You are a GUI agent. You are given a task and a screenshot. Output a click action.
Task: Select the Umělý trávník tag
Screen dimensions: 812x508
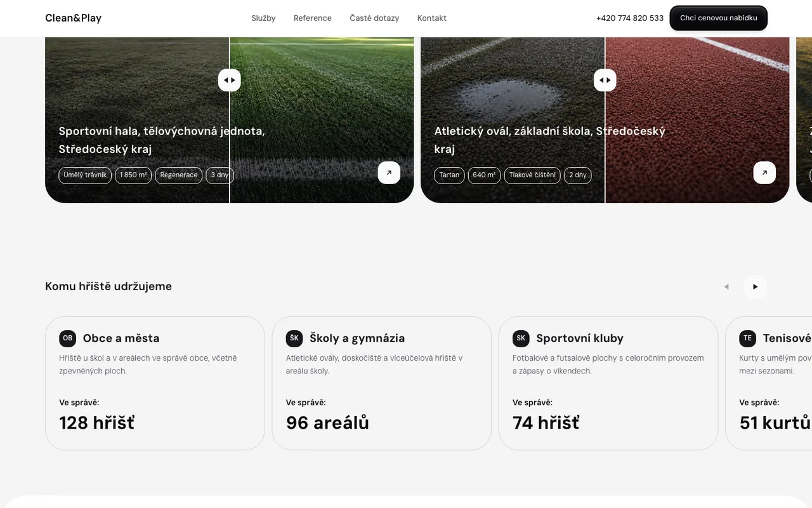85,175
